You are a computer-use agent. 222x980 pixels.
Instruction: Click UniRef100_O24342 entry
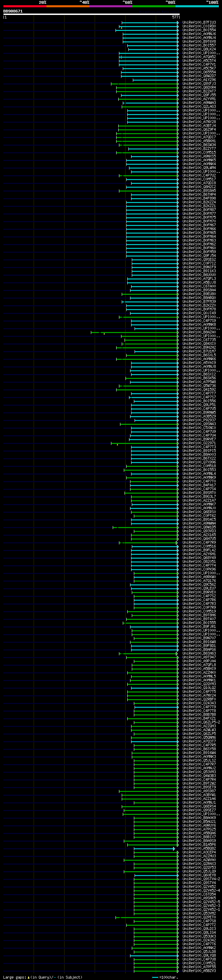[x=199, y=940]
